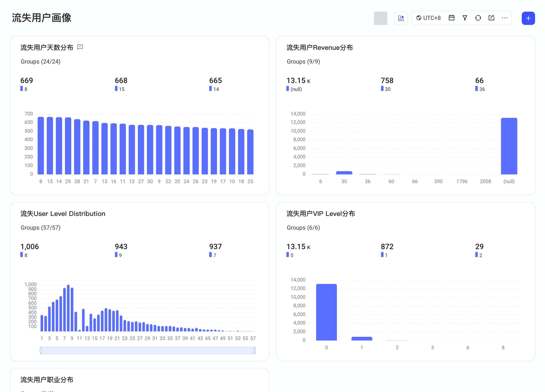Open the funnel filter icon

point(464,18)
